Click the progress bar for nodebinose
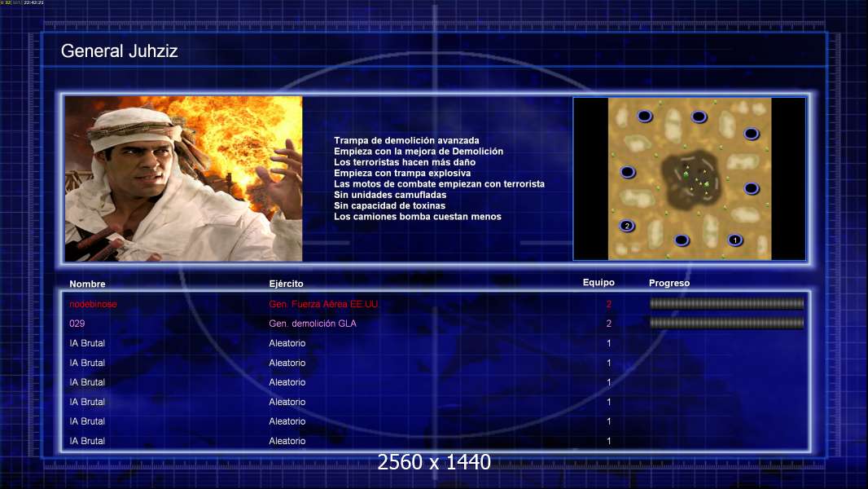Viewport: 868px width, 489px height. coord(727,303)
